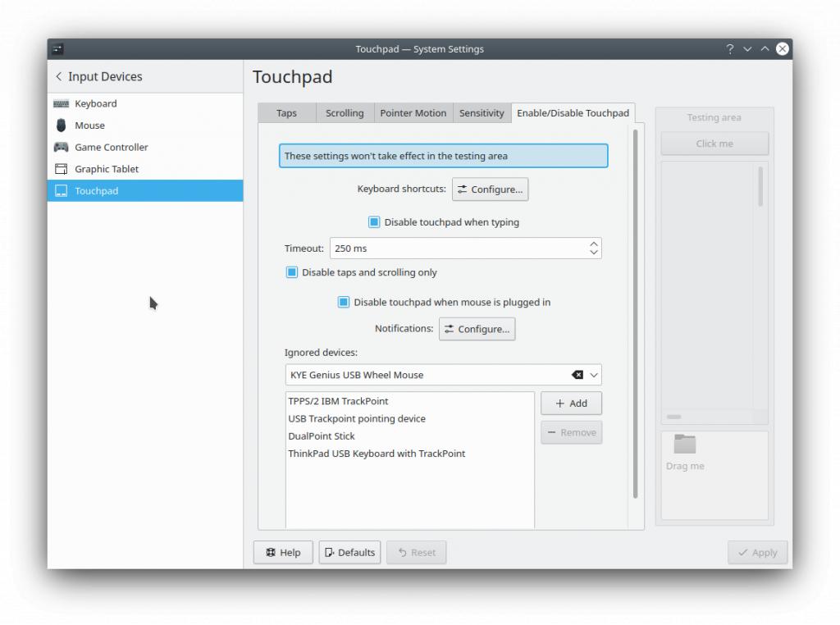Click the Drag me folder icon
The width and height of the screenshot is (840, 625).
[x=684, y=445]
